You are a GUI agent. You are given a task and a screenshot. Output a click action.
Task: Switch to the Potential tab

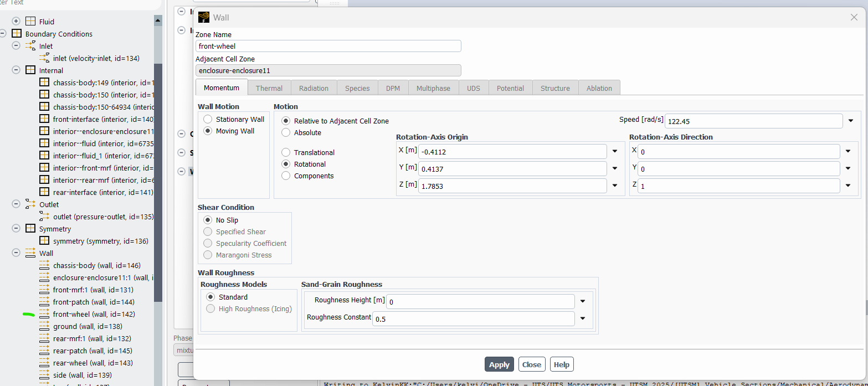click(510, 88)
